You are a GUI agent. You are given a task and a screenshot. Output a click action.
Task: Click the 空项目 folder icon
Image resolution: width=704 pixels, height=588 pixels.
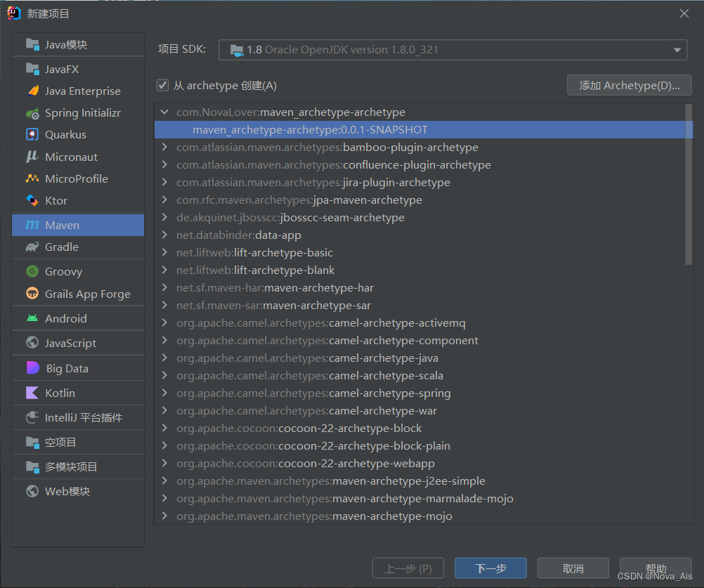(32, 442)
